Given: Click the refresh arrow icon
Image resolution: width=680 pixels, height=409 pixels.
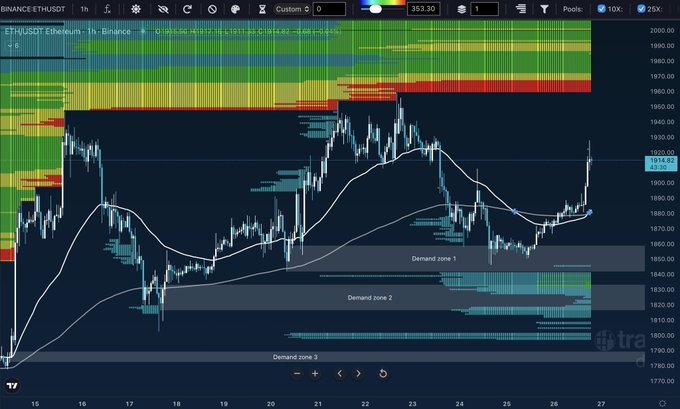Looking at the screenshot, I should (187, 9).
